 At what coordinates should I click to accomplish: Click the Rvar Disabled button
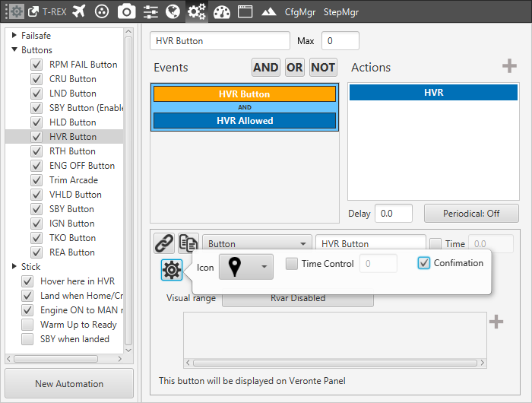298,298
